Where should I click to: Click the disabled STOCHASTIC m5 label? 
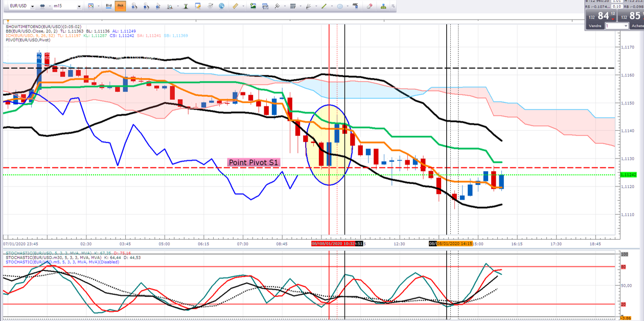[62, 262]
